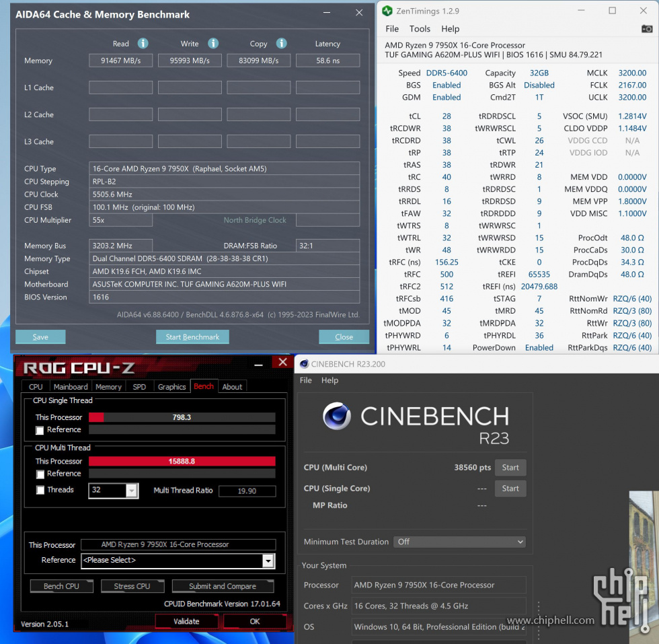Click the ProcOdt 48.0 Ω value
The height and width of the screenshot is (644, 659).
pyautogui.click(x=631, y=238)
